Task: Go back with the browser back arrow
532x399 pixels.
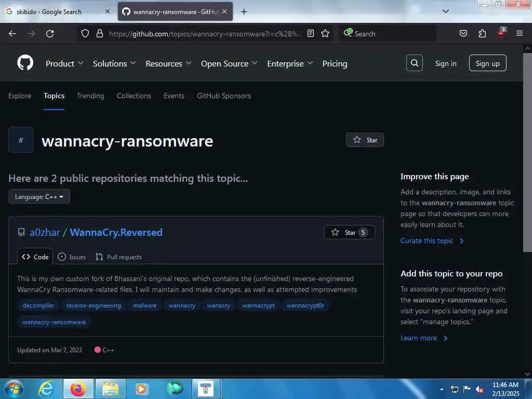Action: click(x=12, y=34)
